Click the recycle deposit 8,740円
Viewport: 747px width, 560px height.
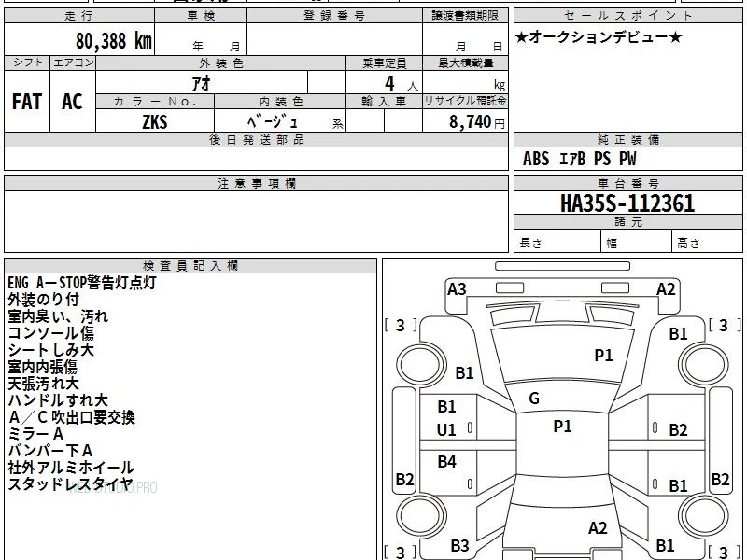[x=476, y=122]
